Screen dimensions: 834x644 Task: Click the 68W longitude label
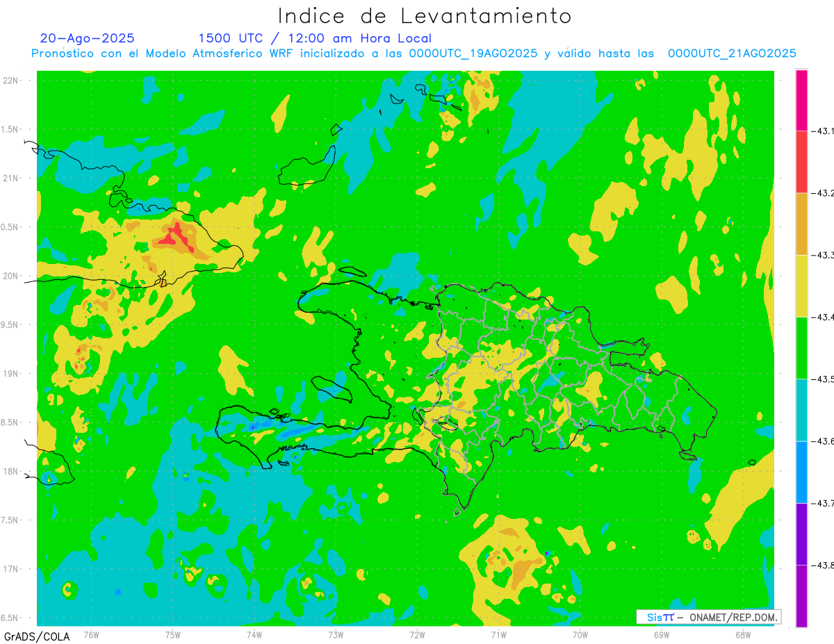click(743, 634)
